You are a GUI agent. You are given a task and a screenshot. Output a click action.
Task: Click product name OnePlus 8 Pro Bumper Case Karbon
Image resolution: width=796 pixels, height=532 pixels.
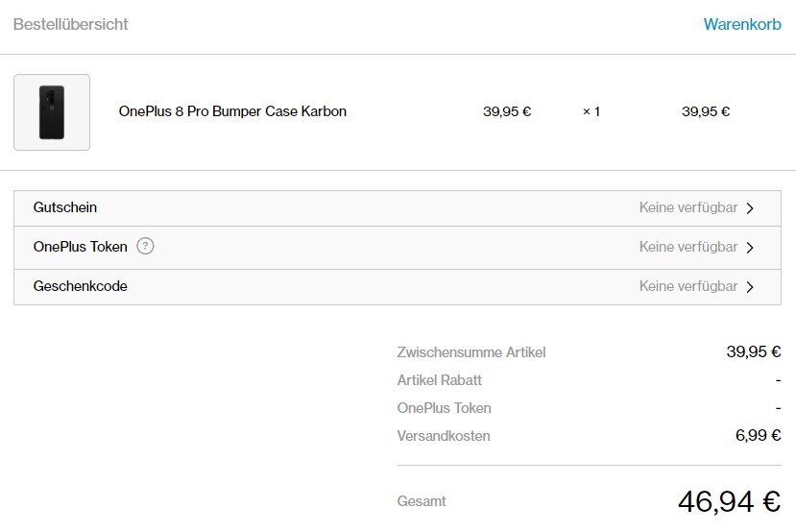tap(232, 111)
